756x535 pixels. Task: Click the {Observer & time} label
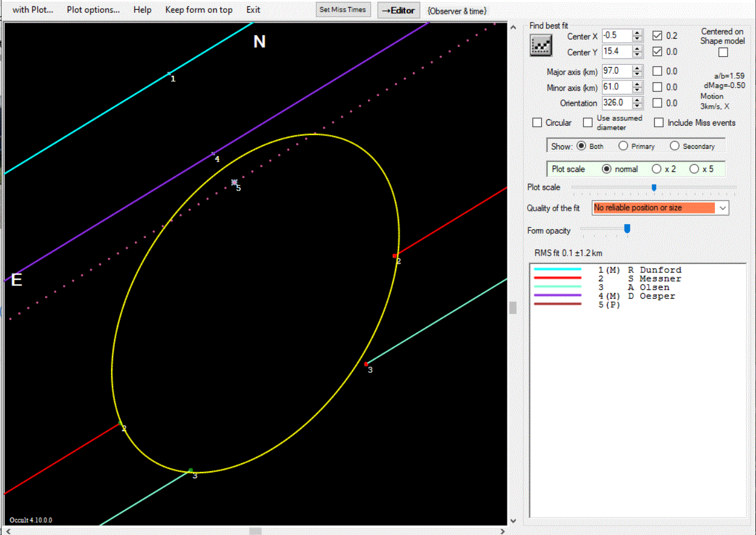pyautogui.click(x=456, y=10)
